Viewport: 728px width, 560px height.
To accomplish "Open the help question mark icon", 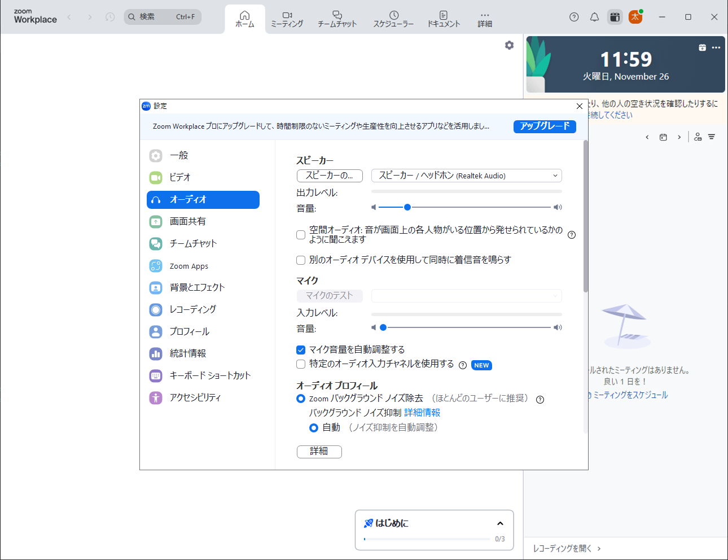I will (x=574, y=17).
